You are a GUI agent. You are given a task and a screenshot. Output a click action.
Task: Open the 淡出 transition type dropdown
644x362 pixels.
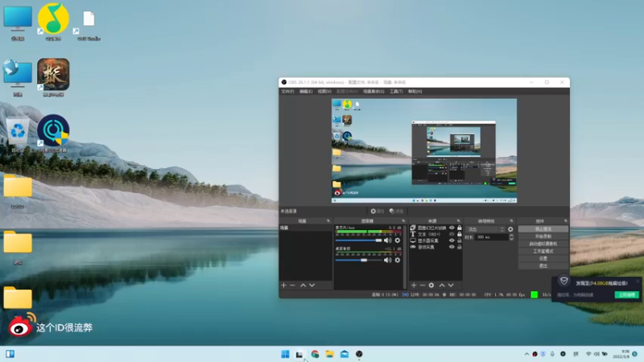click(x=485, y=229)
